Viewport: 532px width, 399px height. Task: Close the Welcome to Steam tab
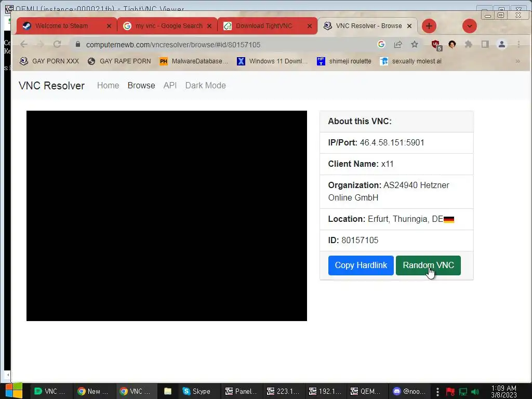coord(109,26)
